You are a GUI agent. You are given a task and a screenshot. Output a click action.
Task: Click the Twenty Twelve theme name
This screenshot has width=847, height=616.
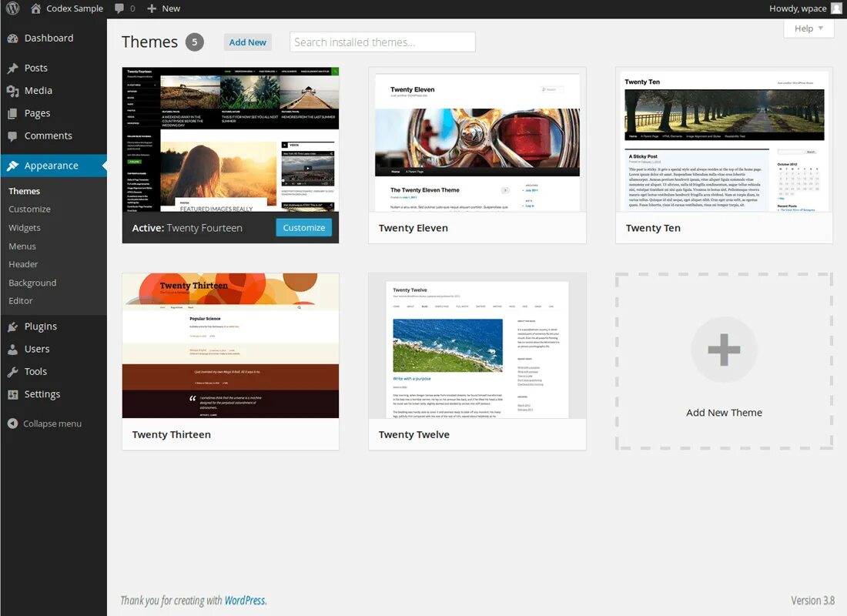click(x=413, y=434)
